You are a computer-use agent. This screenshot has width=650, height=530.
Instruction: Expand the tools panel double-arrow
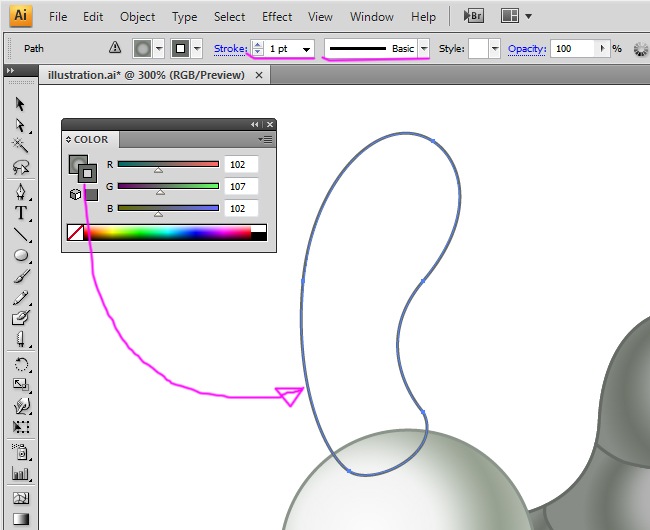point(10,70)
